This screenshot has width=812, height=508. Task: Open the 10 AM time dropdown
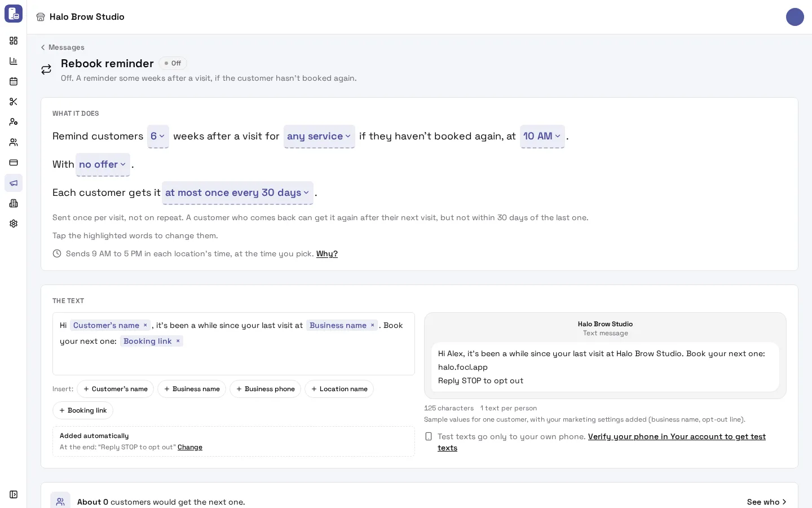tap(542, 136)
